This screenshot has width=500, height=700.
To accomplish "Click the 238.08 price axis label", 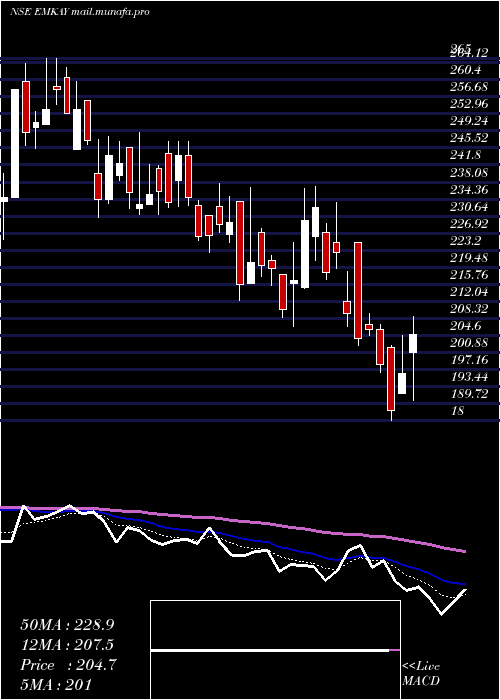I will click(469, 172).
